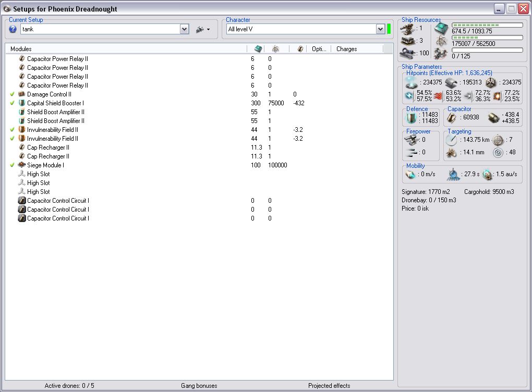
Task: Expand the Current Setup 'tank' dropdown arrow
Action: coord(184,29)
